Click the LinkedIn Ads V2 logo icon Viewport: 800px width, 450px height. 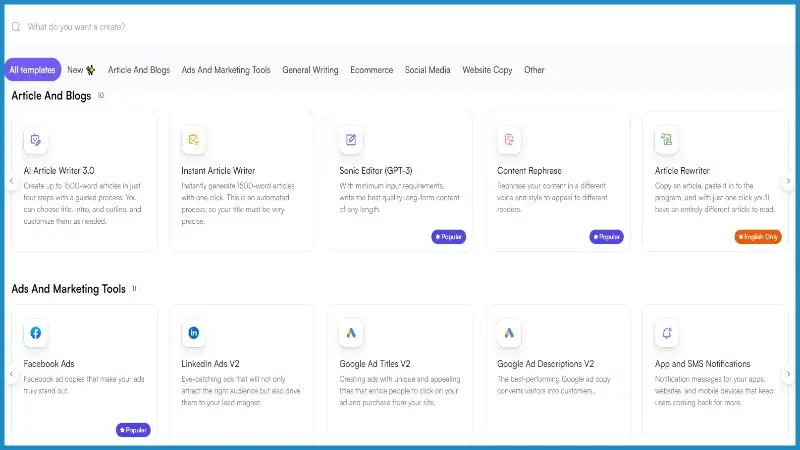193,333
